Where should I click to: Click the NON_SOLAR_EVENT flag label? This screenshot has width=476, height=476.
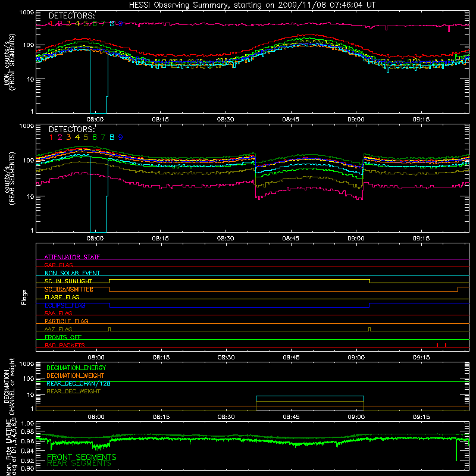72,273
